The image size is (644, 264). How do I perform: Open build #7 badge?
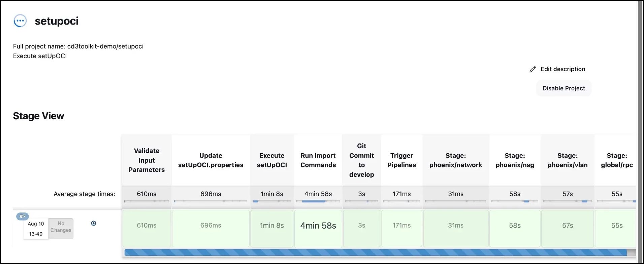23,216
